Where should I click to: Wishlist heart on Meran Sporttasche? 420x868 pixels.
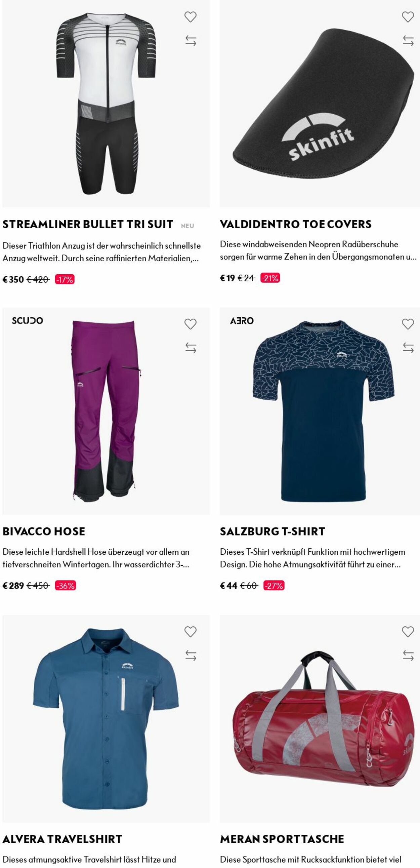pyautogui.click(x=408, y=632)
